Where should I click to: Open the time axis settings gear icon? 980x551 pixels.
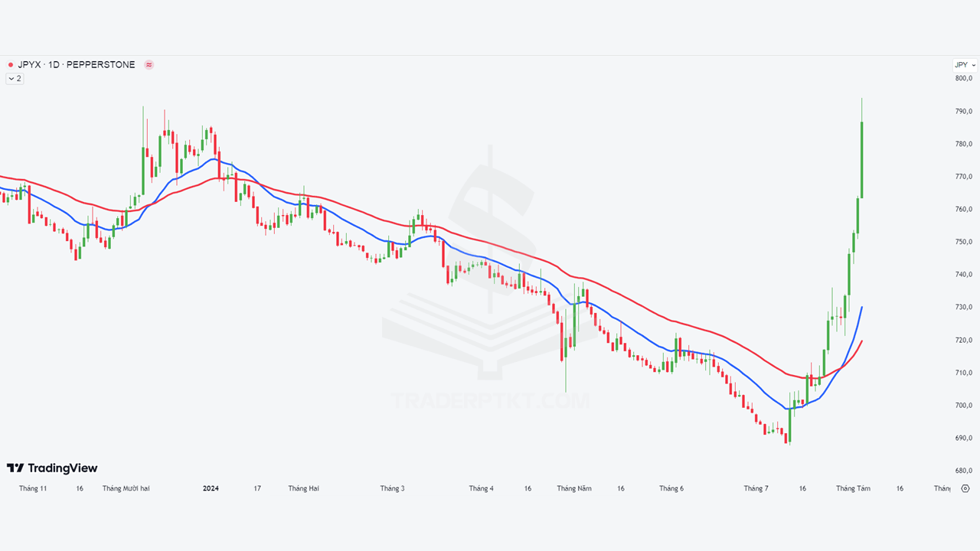[965, 488]
